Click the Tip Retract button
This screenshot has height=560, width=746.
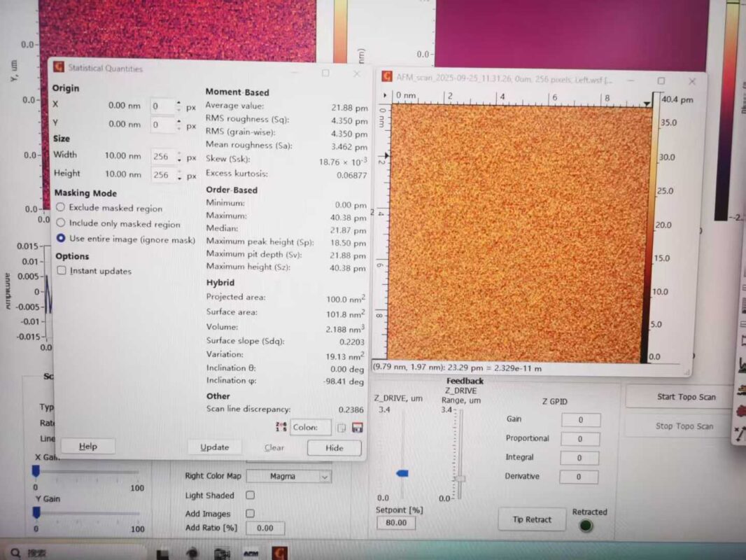532,519
